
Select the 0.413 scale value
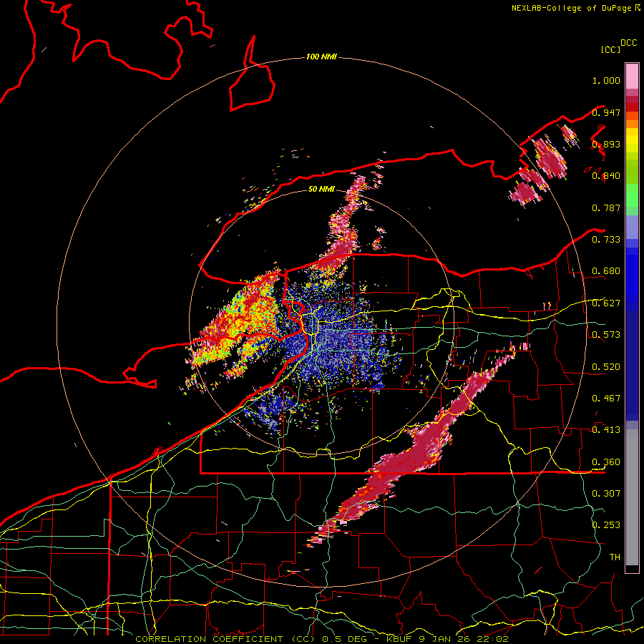606,430
